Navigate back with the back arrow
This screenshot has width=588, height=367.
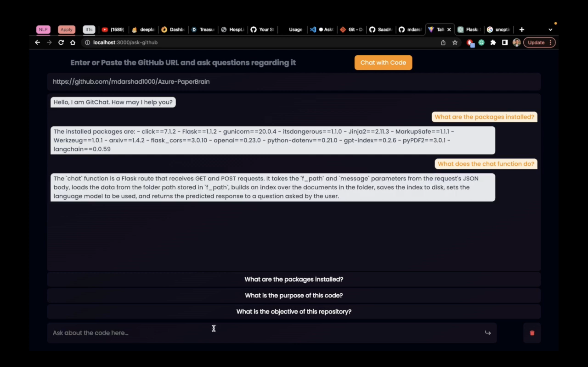pos(37,42)
